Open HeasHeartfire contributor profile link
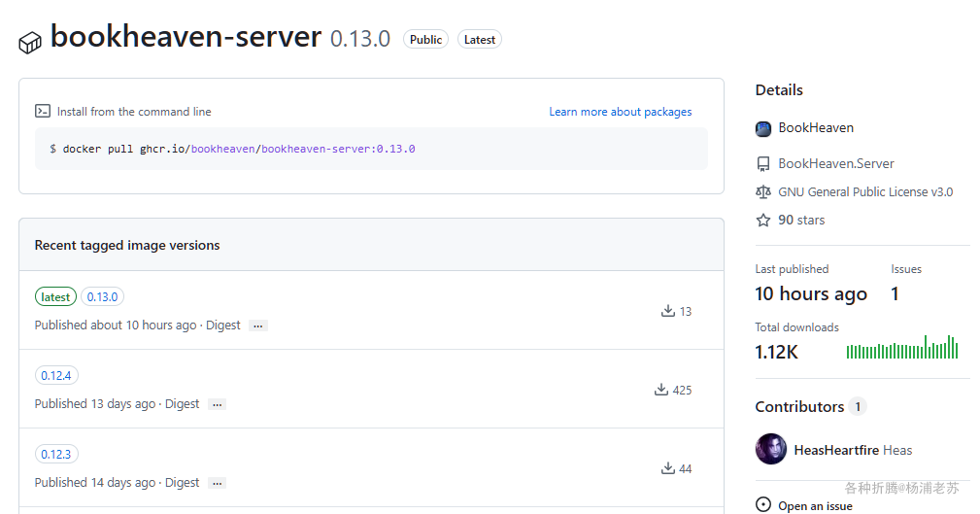Viewport: 980px width, 514px height. (x=836, y=450)
